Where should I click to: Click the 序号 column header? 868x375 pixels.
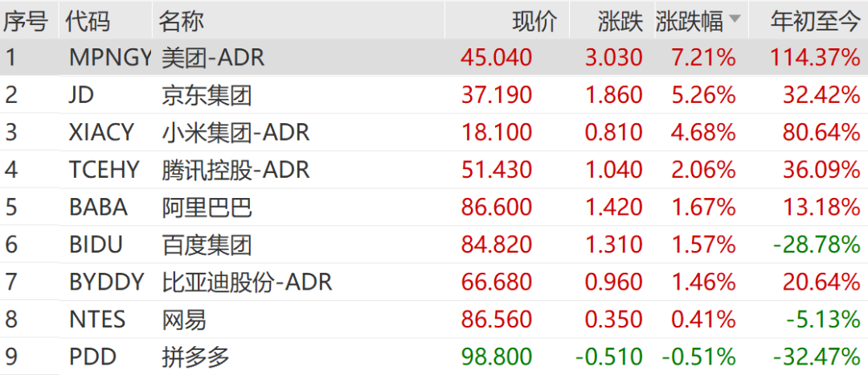click(25, 21)
